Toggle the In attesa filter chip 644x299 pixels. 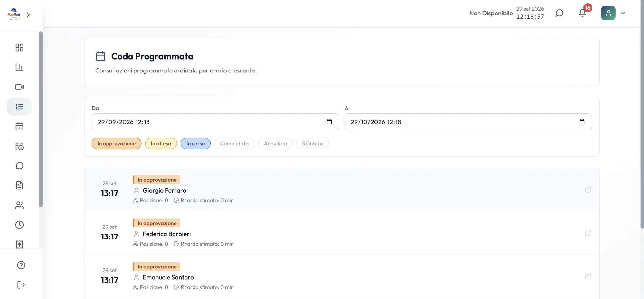161,143
